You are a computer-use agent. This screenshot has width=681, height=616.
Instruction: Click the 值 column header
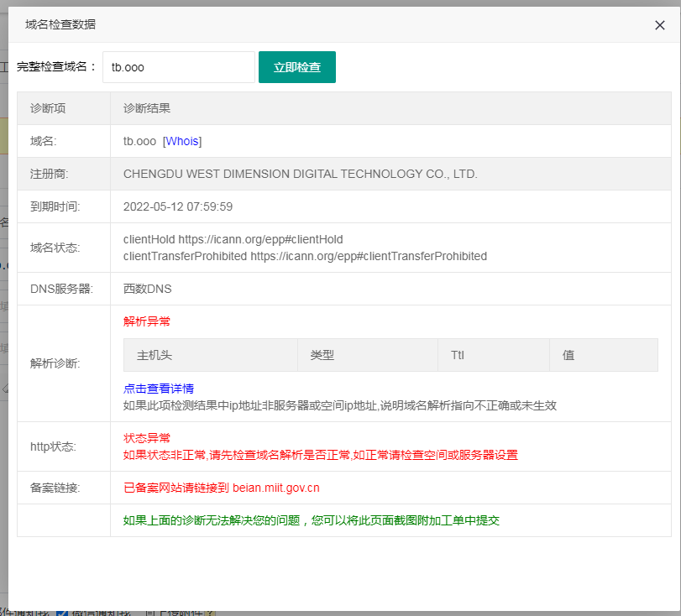pyautogui.click(x=568, y=355)
